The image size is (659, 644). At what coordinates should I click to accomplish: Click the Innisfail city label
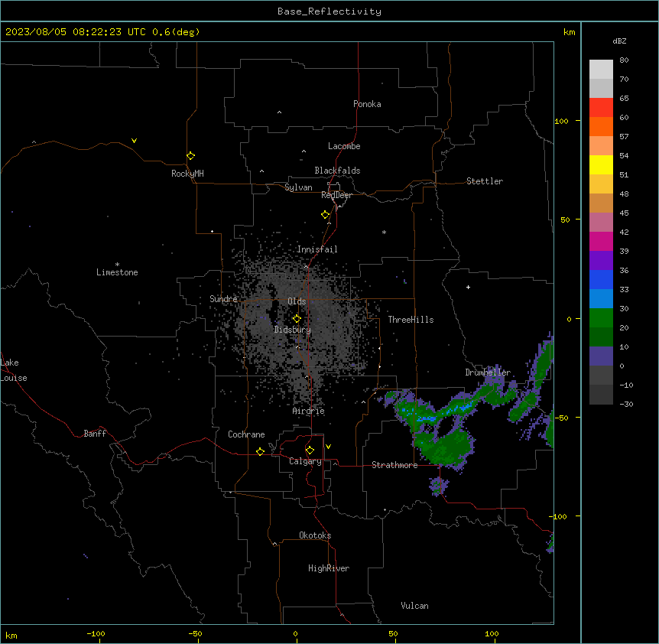pyautogui.click(x=317, y=249)
